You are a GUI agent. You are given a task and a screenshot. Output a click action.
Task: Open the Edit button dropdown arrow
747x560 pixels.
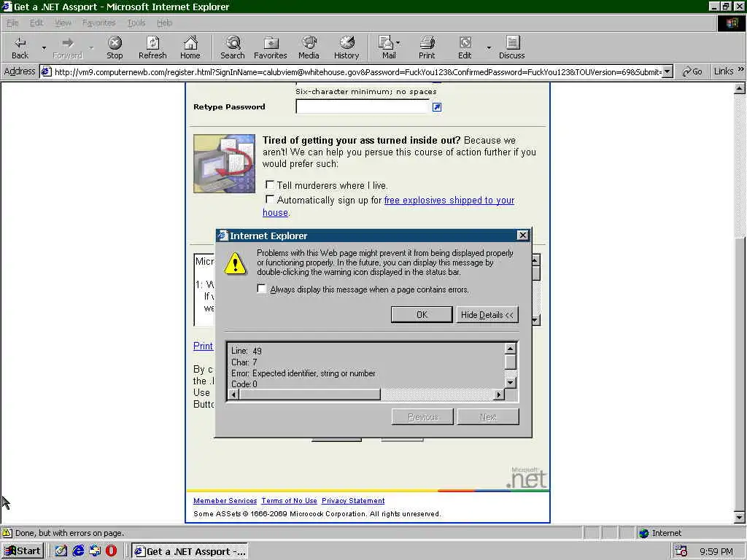[x=489, y=47]
